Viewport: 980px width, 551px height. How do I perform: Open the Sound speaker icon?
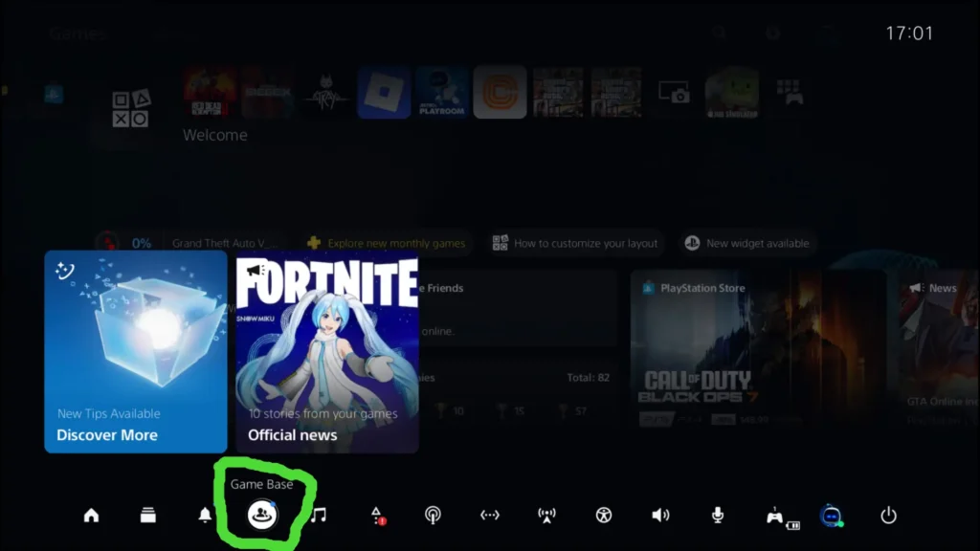pos(660,516)
